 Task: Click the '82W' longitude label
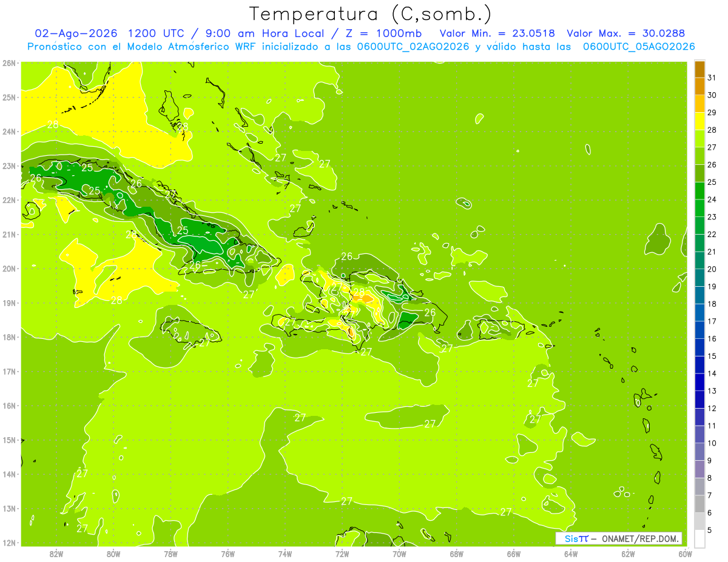[56, 554]
